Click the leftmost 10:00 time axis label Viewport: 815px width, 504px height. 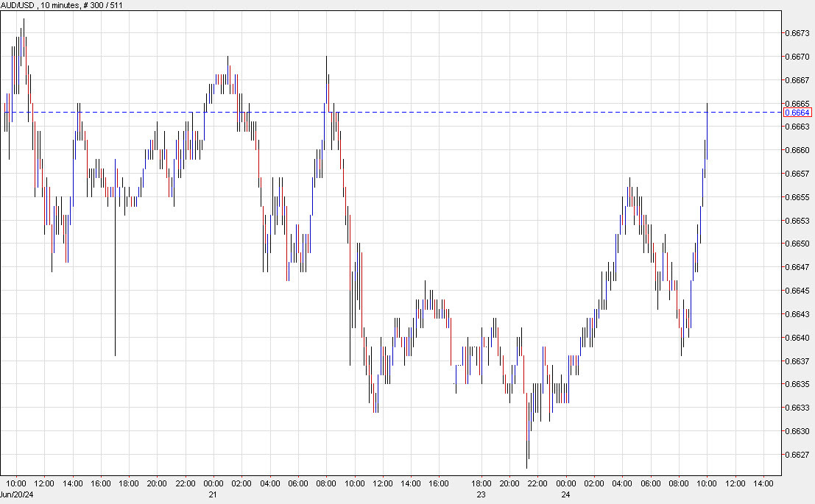[x=15, y=484]
